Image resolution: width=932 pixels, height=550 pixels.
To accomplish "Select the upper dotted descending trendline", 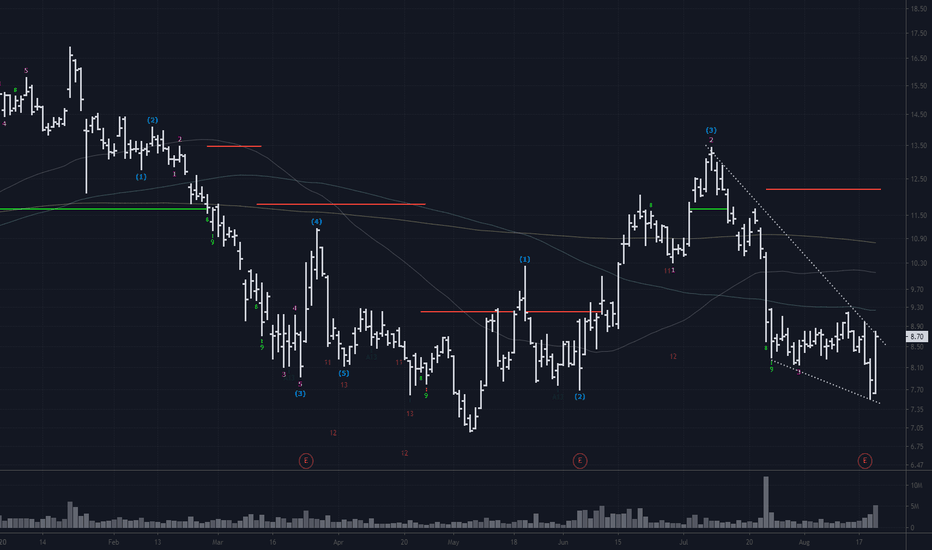I will pyautogui.click(x=795, y=244).
